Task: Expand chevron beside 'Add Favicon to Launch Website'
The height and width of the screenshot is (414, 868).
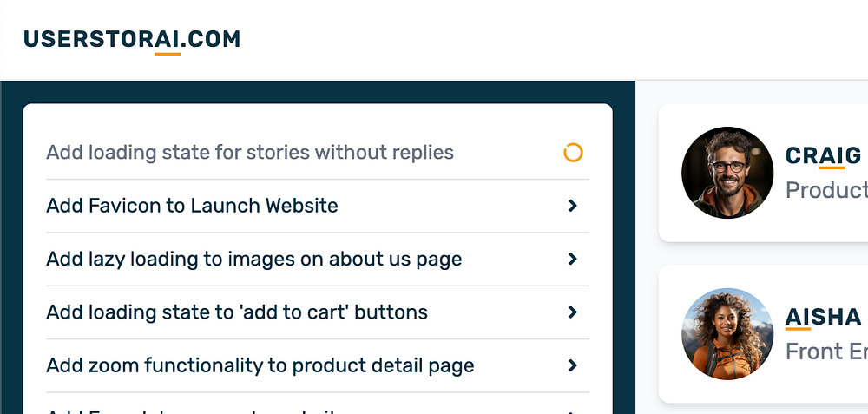Action: (x=573, y=206)
